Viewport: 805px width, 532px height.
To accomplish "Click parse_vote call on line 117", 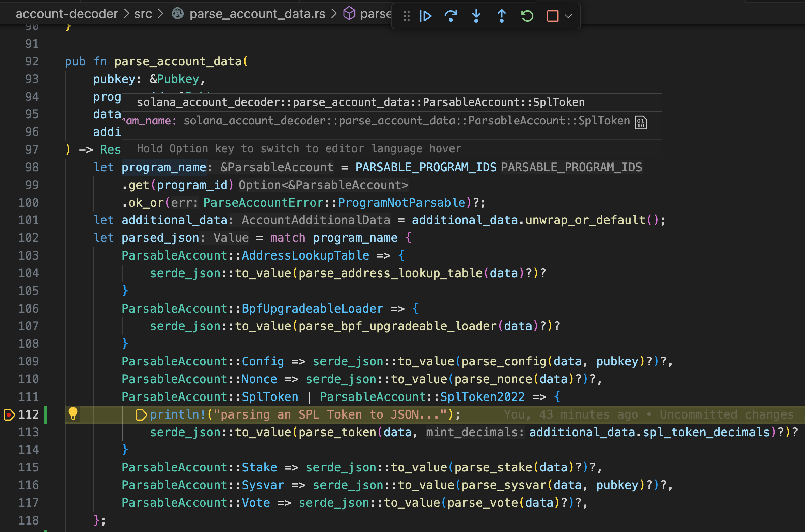I will 483,503.
